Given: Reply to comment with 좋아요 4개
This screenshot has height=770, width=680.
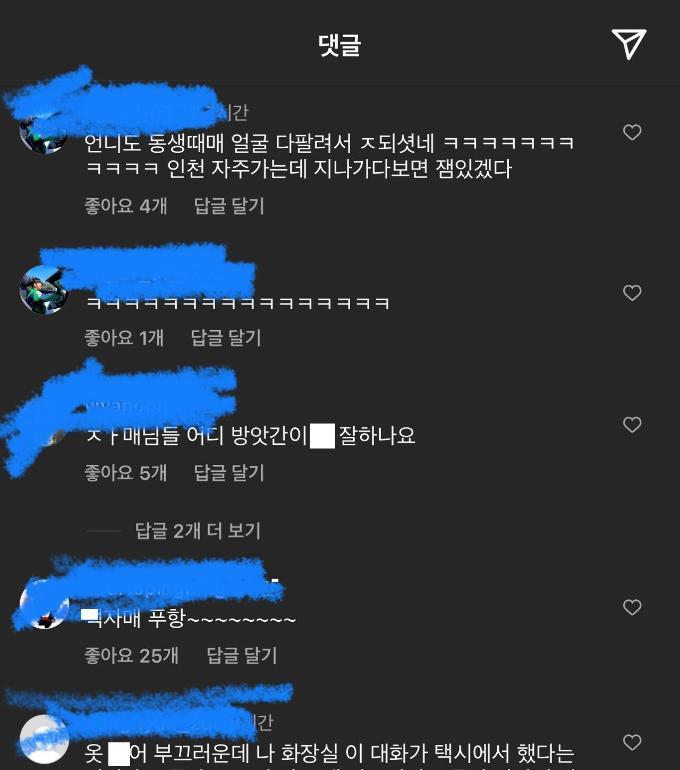Looking at the screenshot, I should tap(229, 206).
